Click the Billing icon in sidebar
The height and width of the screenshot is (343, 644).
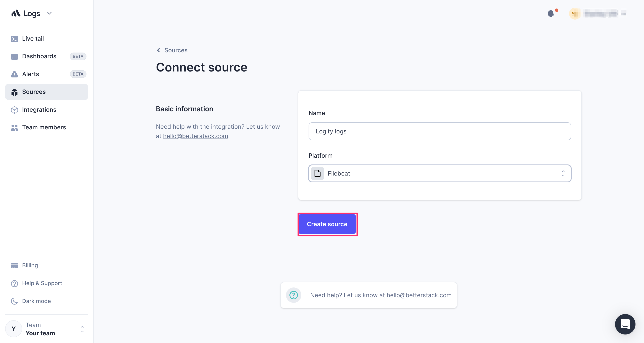pos(14,266)
